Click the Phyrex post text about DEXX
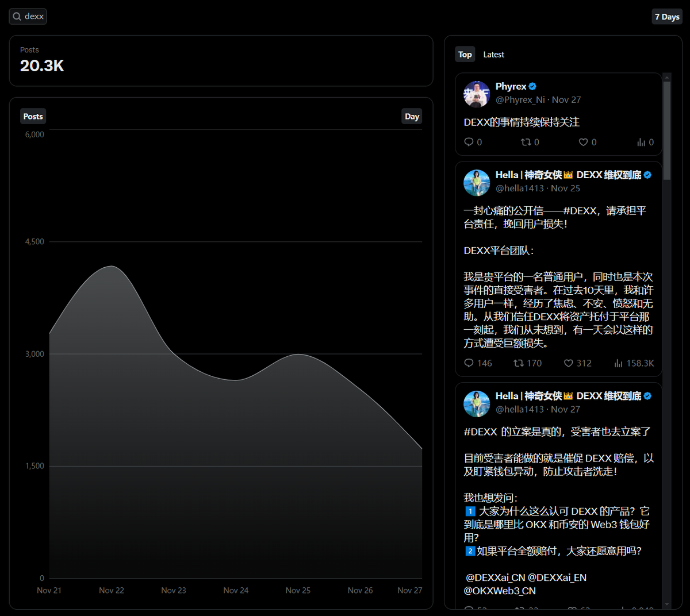The width and height of the screenshot is (690, 616). click(522, 122)
